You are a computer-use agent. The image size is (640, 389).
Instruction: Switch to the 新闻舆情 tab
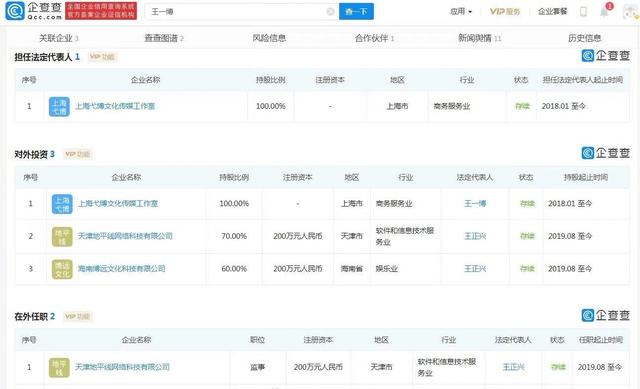[x=480, y=38]
